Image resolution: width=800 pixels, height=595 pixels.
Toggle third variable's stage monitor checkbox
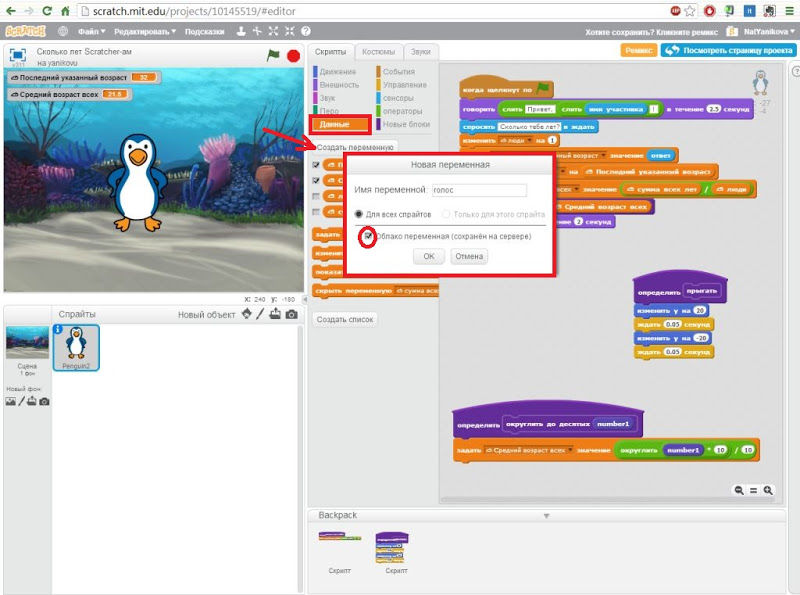(316, 196)
